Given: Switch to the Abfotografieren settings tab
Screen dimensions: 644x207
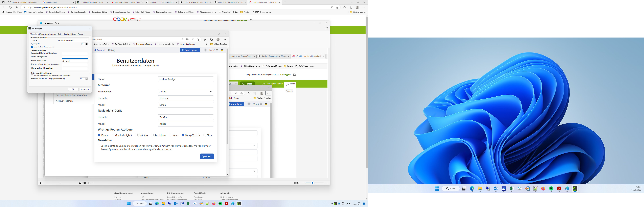Looking at the screenshot, I should tap(43, 34).
